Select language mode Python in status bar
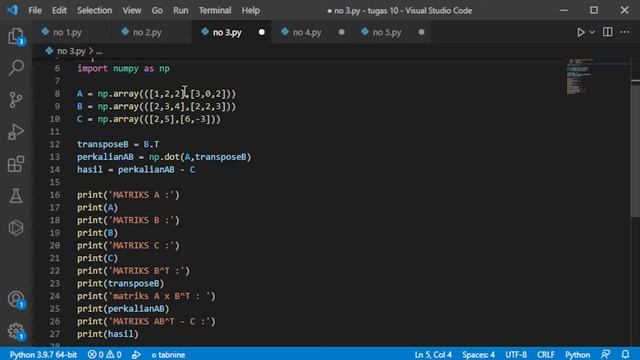The height and width of the screenshot is (360, 640). coord(578,355)
